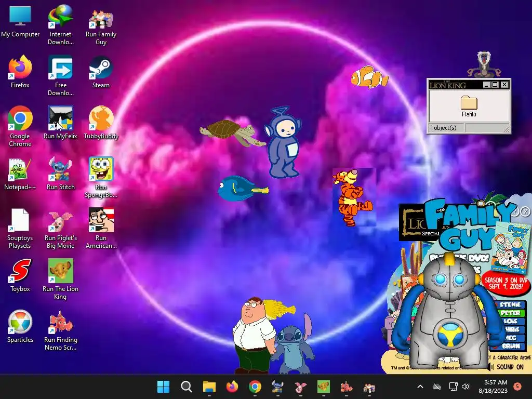Select the Souptoys Playsets file icon
This screenshot has height=399, width=532.
pos(20,229)
